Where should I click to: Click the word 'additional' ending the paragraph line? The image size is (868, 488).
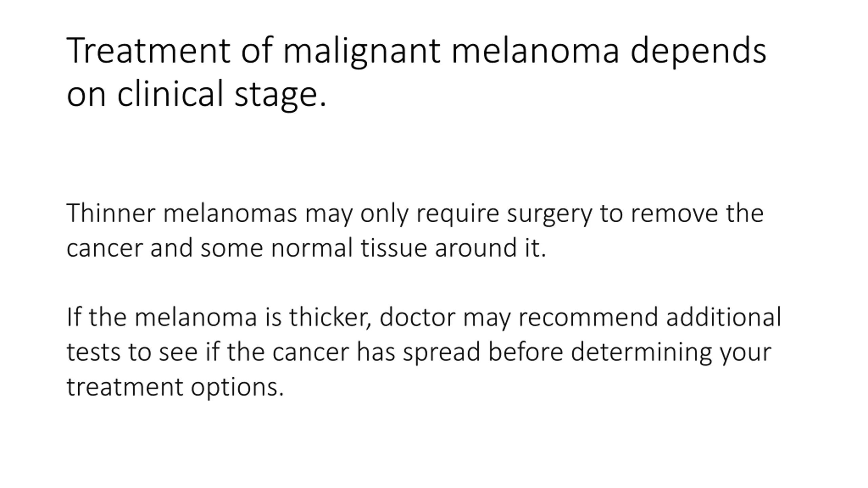coord(724,317)
